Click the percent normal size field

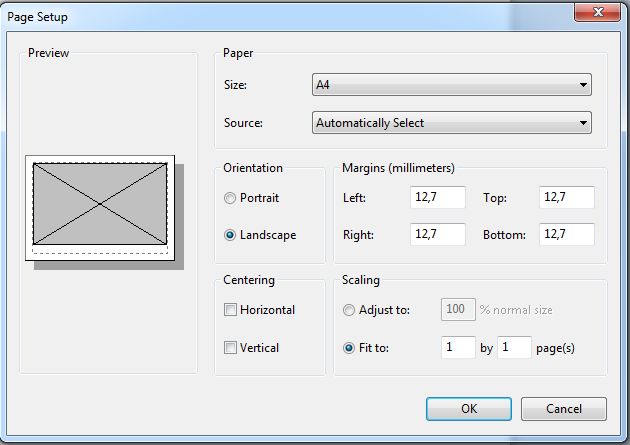coord(458,310)
